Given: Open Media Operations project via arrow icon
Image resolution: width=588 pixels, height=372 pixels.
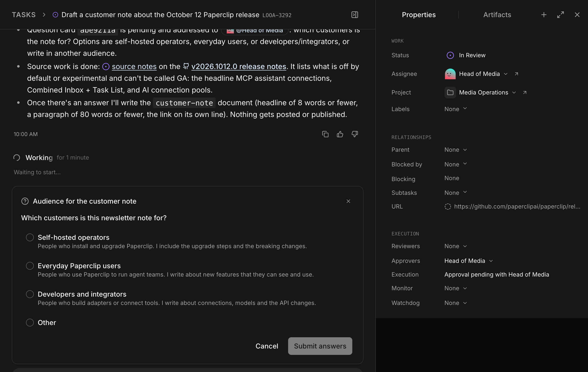Looking at the screenshot, I should (x=525, y=93).
